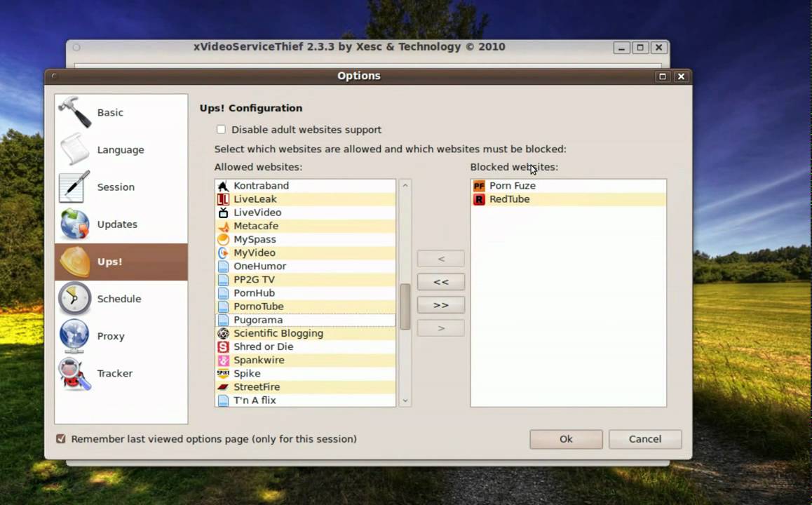Screen dimensions: 812x505
Task: Select MyVideo list entry text
Action: tap(255, 252)
